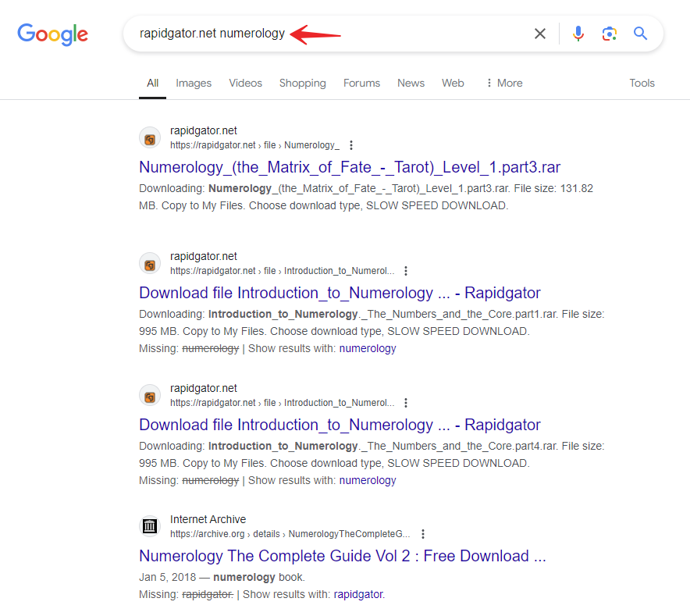The width and height of the screenshot is (690, 616).
Task: Start voice search with microphone icon
Action: tap(578, 34)
